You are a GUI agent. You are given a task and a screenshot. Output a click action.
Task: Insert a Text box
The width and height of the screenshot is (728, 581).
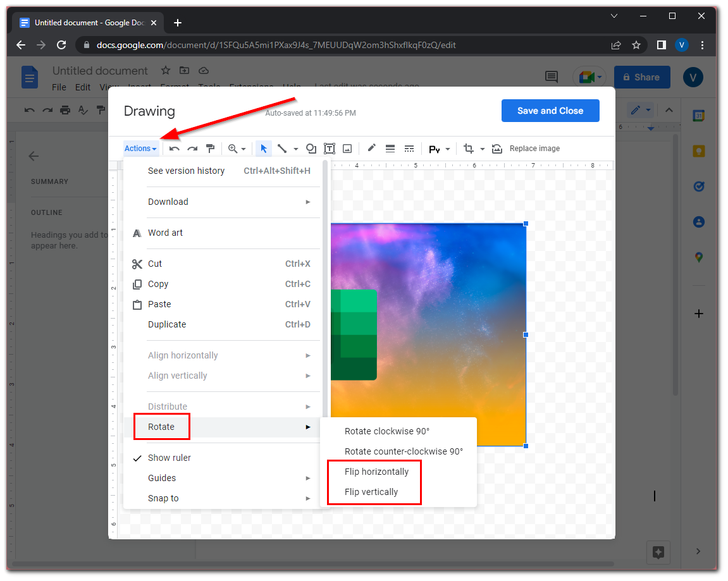point(329,148)
